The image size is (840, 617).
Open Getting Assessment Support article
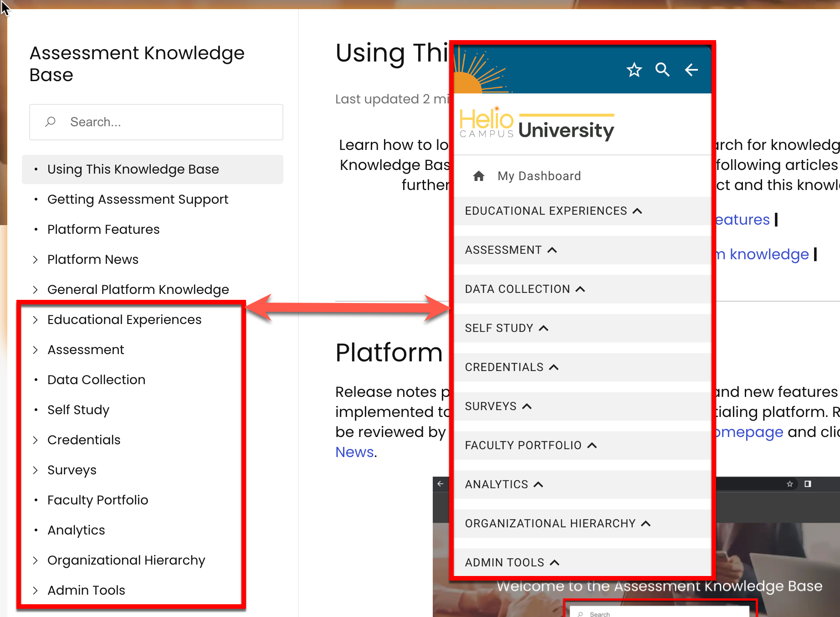138,200
